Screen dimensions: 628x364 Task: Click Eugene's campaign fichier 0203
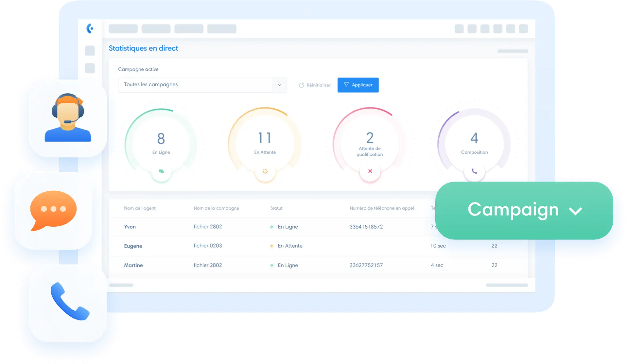point(208,246)
